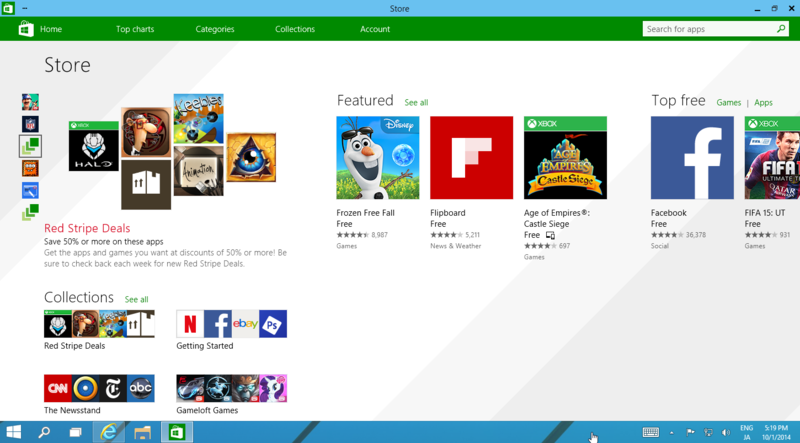Open the Facebook app tile
Image resolution: width=800 pixels, height=443 pixels.
point(692,158)
